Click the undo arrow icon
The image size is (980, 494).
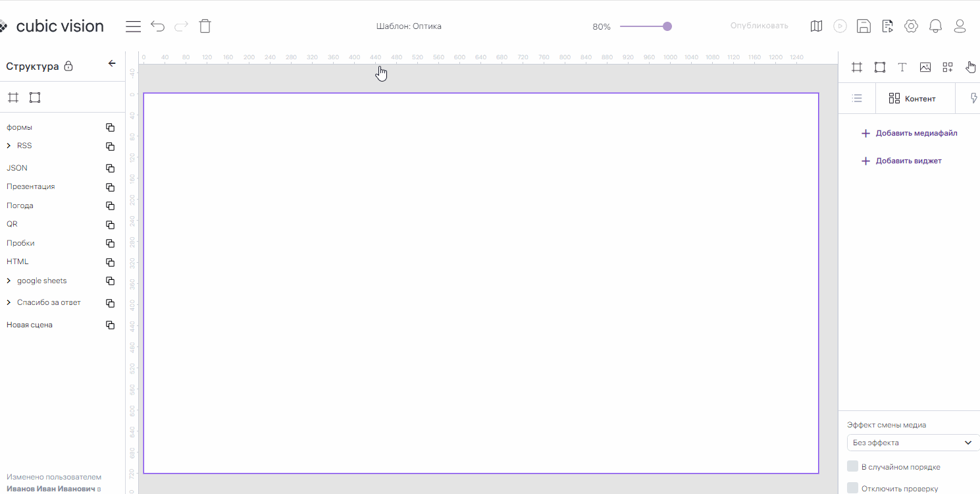point(157,26)
